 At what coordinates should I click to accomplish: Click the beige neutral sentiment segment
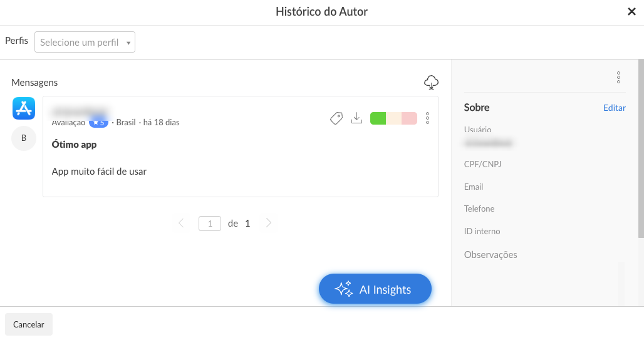coord(393,118)
